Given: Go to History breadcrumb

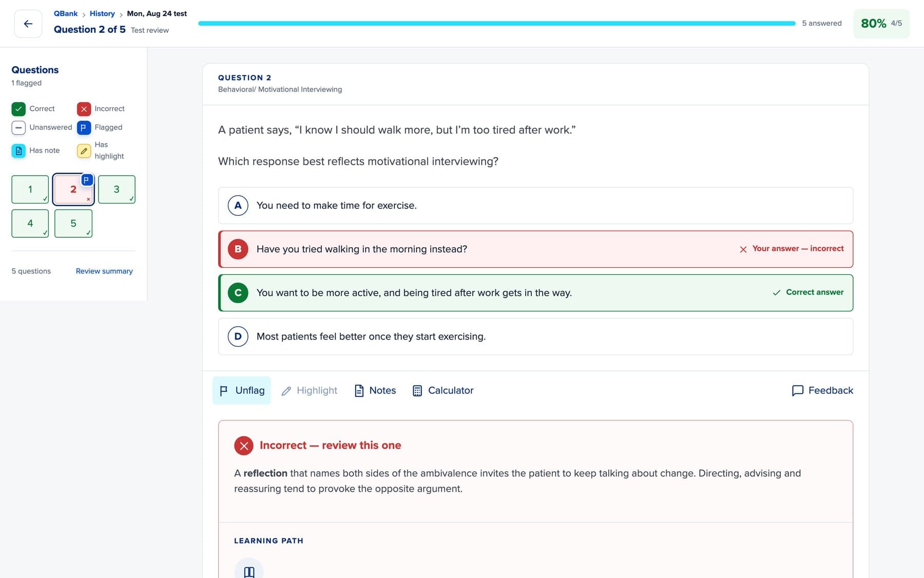Looking at the screenshot, I should [102, 13].
